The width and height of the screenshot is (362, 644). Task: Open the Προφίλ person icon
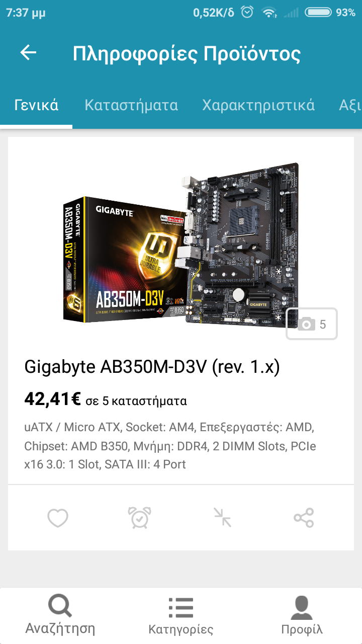pyautogui.click(x=302, y=608)
